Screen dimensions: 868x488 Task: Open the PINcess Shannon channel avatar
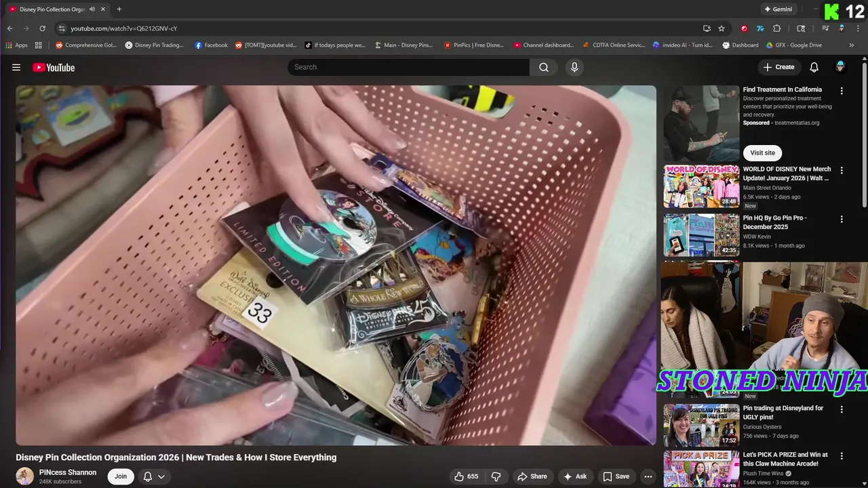tap(25, 476)
